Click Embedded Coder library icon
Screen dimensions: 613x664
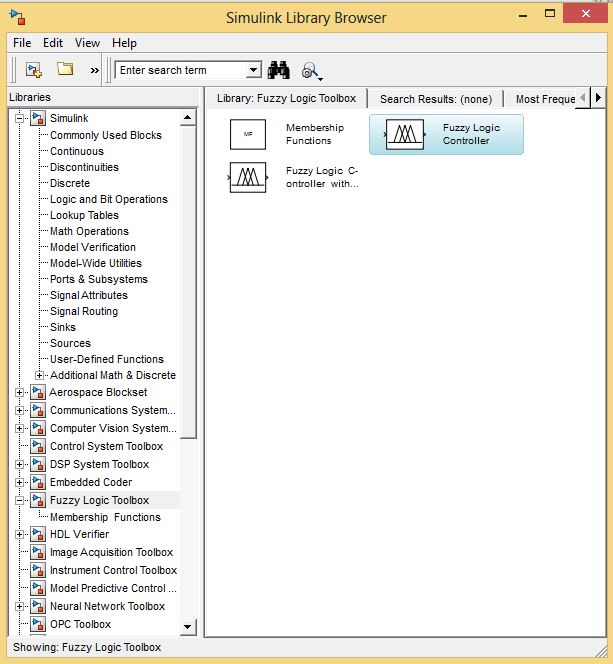[38, 482]
